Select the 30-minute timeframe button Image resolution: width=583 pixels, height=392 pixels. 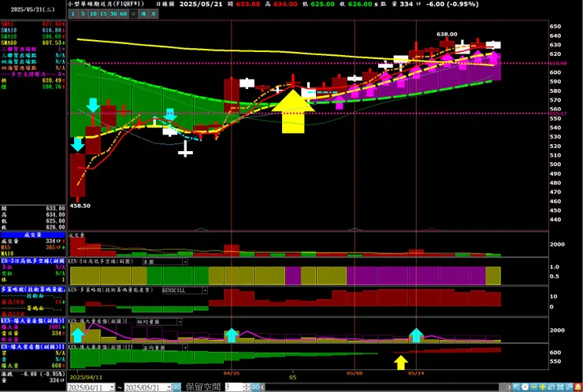click(113, 13)
